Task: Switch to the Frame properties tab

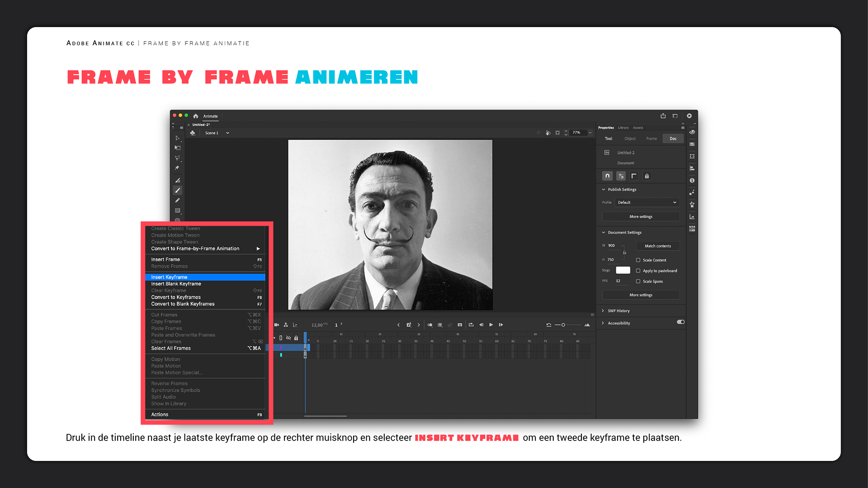Action: (651, 139)
